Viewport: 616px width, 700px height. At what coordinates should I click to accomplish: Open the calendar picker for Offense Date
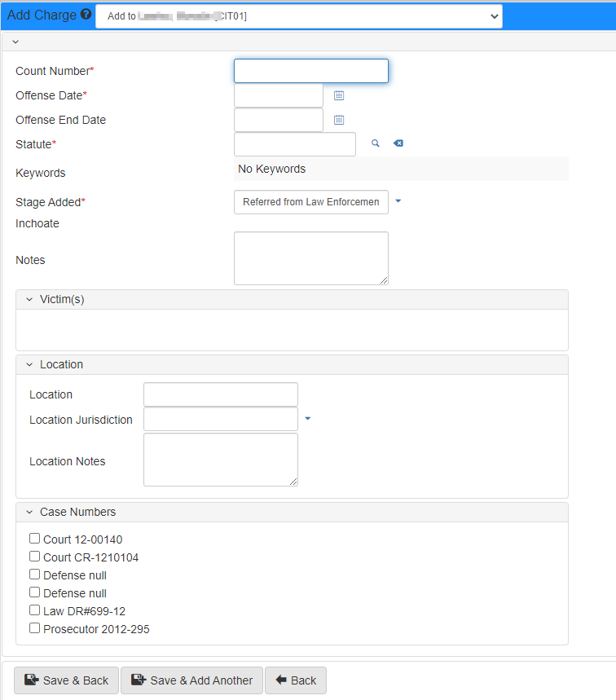point(338,95)
